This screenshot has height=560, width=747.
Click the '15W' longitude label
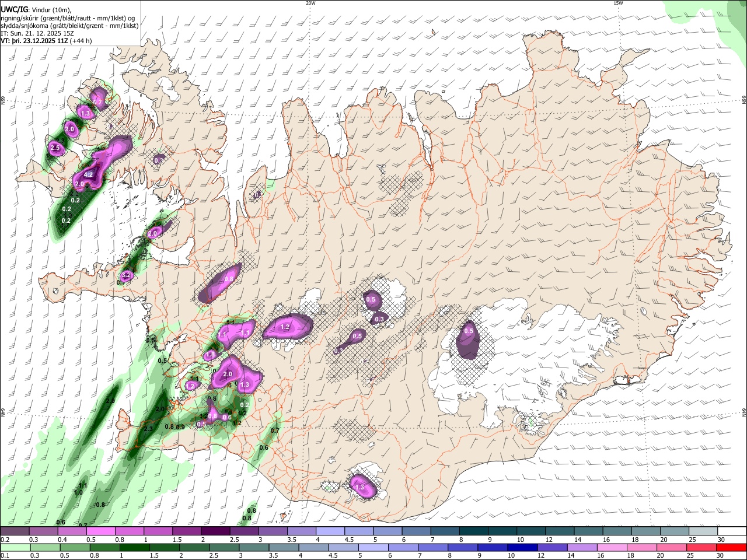(x=618, y=3)
